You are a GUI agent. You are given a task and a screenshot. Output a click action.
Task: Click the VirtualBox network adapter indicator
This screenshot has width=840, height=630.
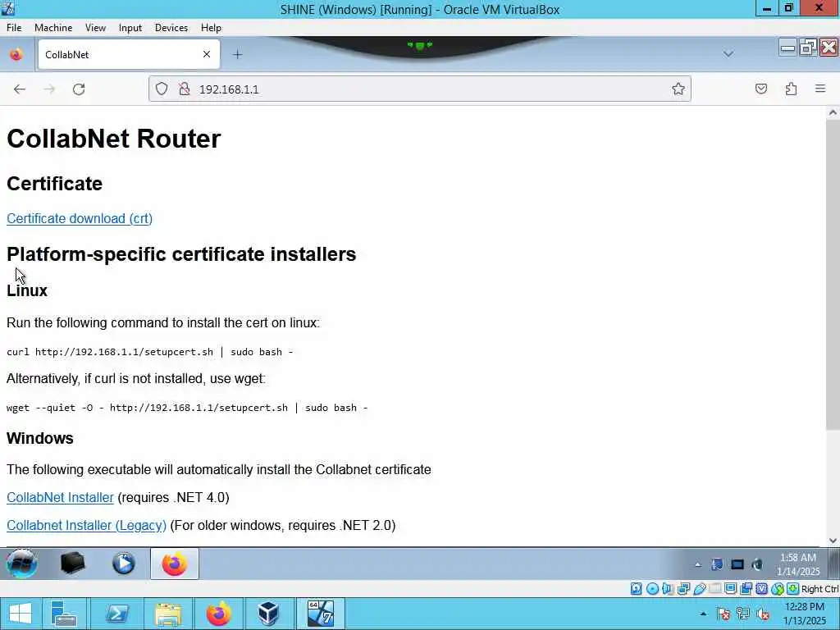pos(683,589)
